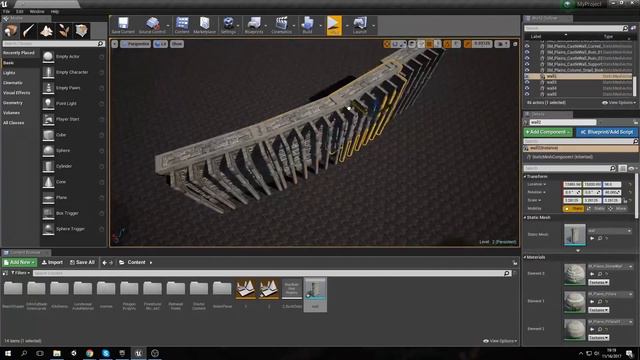640x360 pixels.
Task: Select the Cube shape icon
Action: [48, 135]
